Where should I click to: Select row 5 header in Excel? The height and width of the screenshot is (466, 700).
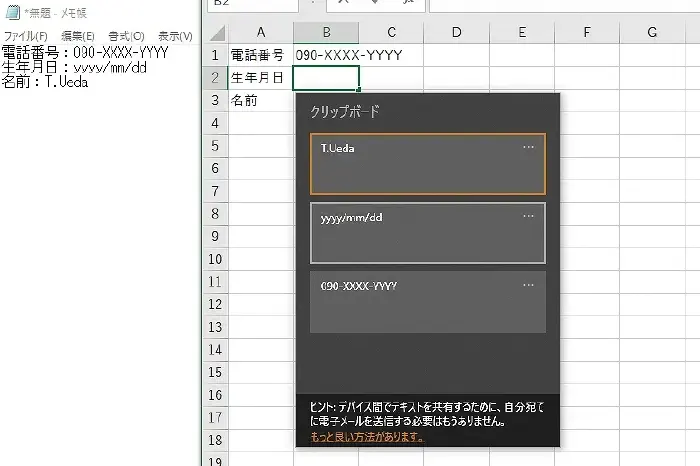pyautogui.click(x=216, y=146)
